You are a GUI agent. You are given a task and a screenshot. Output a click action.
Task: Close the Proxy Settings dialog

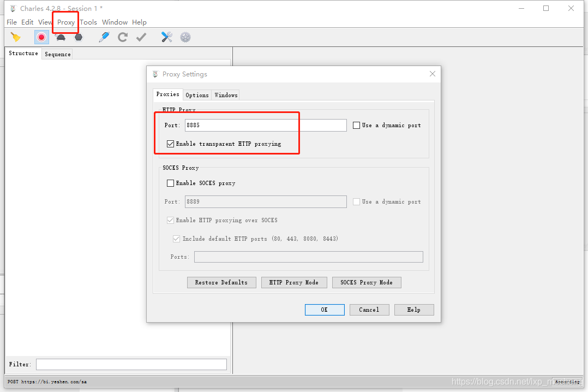coord(433,74)
